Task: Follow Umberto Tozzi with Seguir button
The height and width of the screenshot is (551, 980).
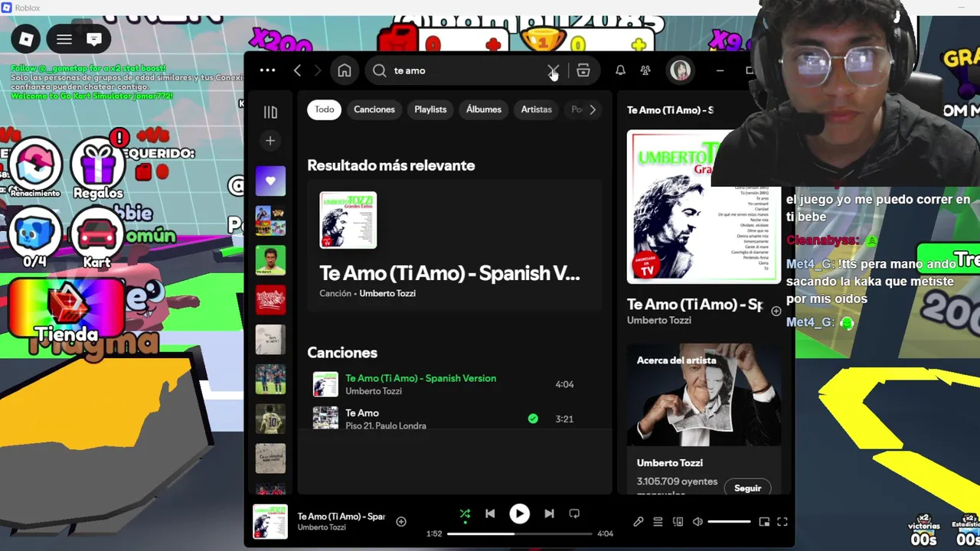Action: (748, 488)
